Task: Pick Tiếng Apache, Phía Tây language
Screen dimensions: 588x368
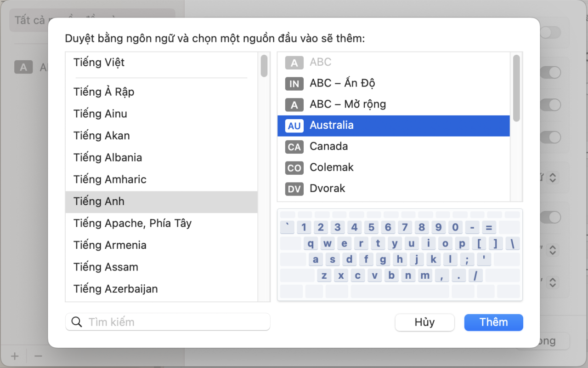Action: point(132,224)
